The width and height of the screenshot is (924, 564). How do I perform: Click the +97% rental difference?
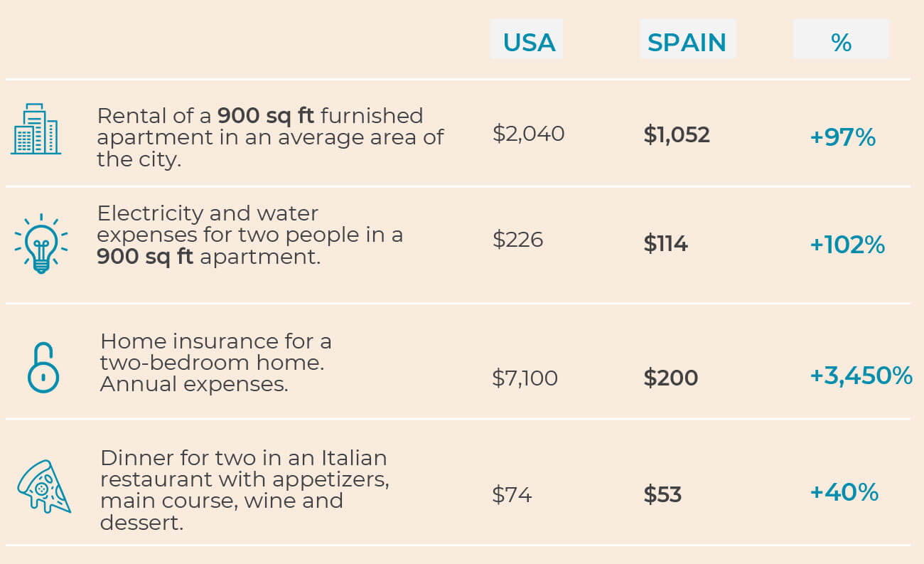pyautogui.click(x=842, y=137)
